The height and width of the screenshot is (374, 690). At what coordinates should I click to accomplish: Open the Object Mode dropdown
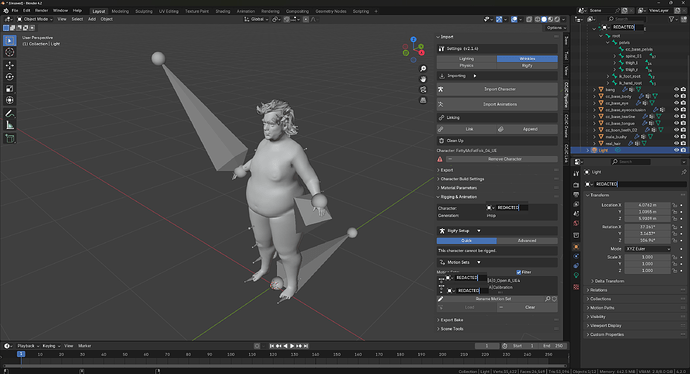tap(35, 19)
